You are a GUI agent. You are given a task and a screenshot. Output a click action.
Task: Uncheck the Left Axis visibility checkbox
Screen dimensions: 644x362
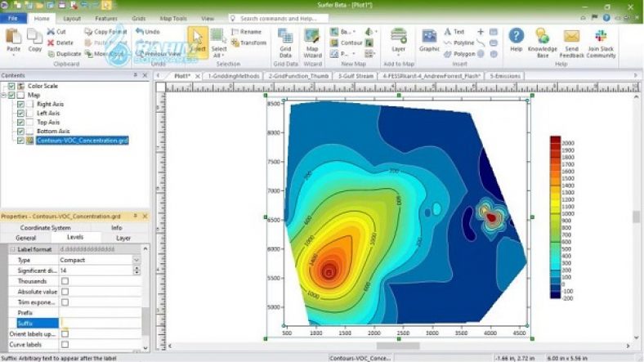[x=20, y=114]
